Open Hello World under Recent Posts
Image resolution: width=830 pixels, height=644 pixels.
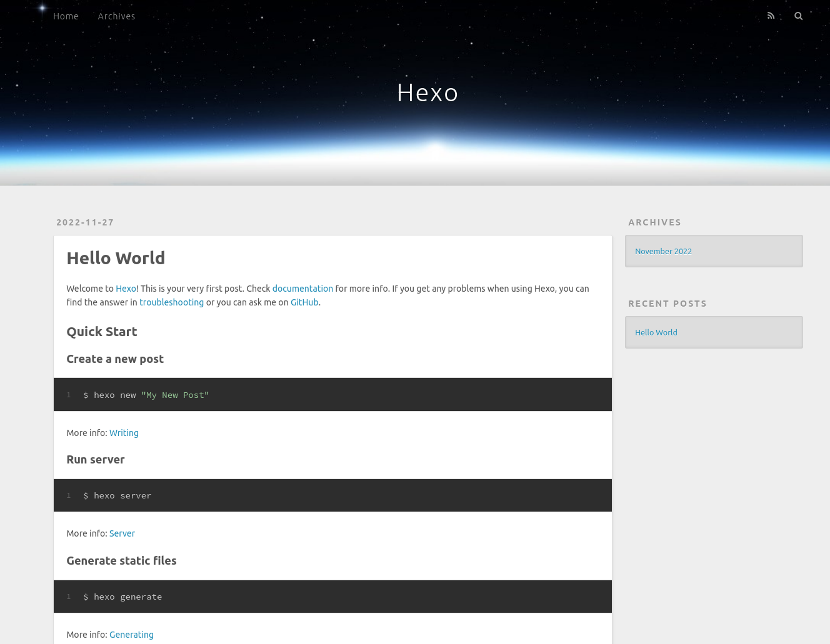tap(656, 332)
